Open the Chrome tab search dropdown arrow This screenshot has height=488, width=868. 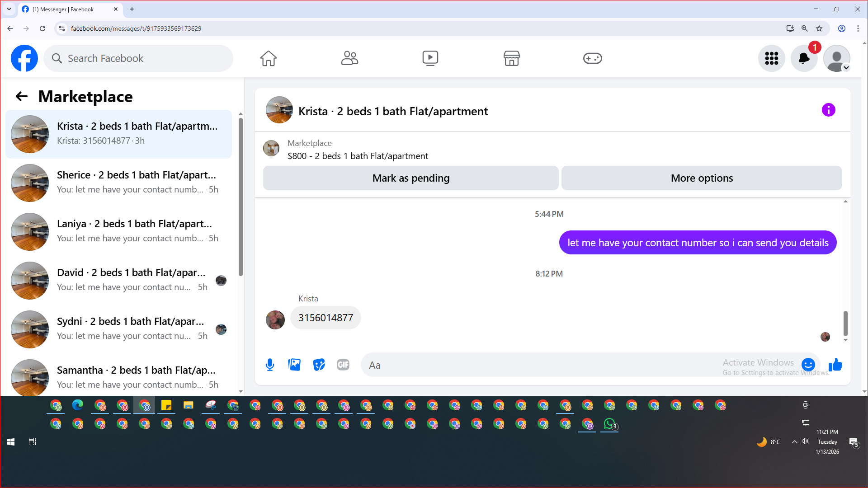point(9,9)
